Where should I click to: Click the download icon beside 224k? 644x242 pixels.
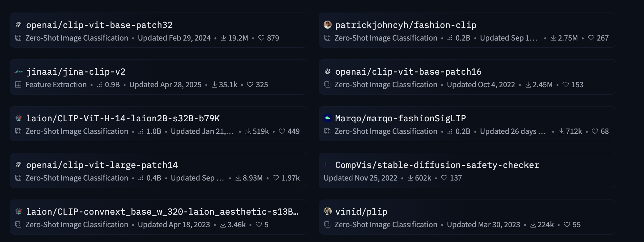533,225
